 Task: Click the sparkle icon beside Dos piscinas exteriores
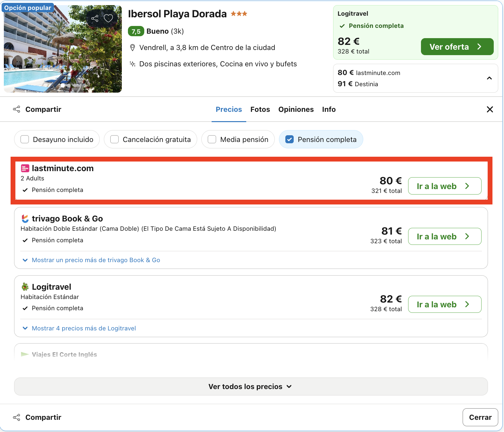pos(132,64)
